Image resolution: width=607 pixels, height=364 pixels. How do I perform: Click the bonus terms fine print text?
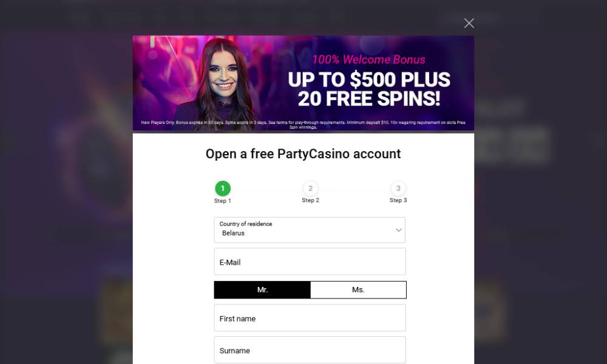click(x=303, y=124)
